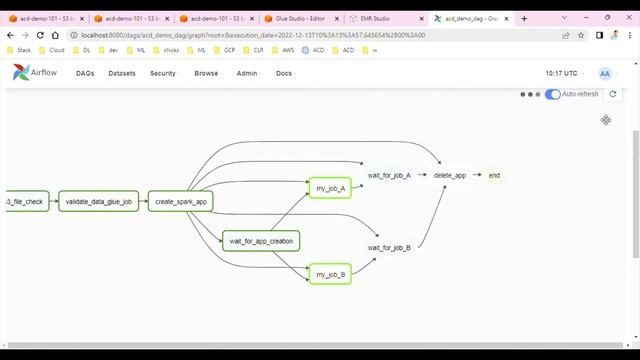Image resolution: width=640 pixels, height=360 pixels.
Task: Open the GCP bookmark folder
Action: [x=224, y=50]
